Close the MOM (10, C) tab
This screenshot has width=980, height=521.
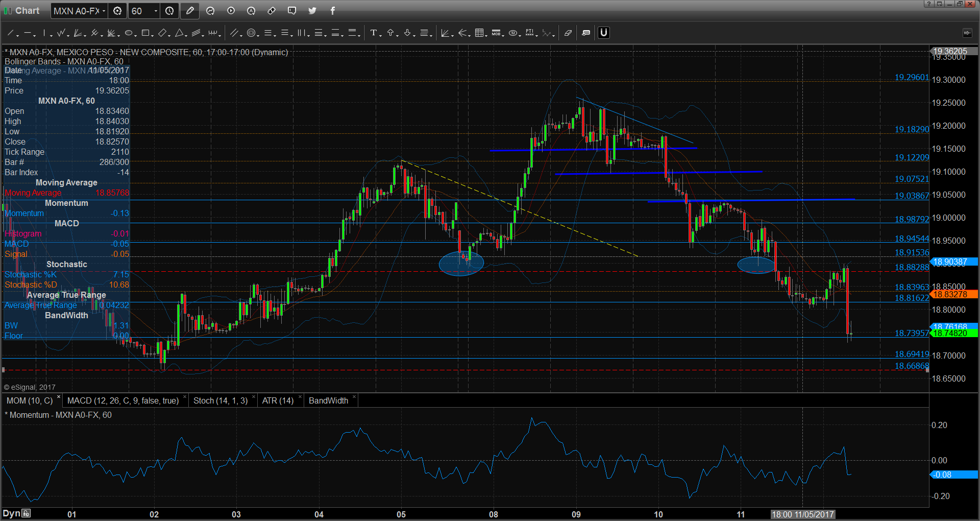point(58,397)
